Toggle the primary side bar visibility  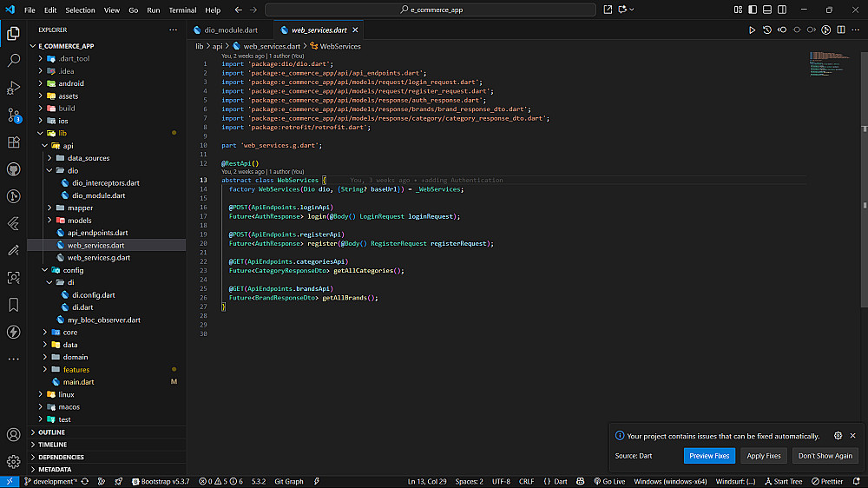pyautogui.click(x=752, y=10)
